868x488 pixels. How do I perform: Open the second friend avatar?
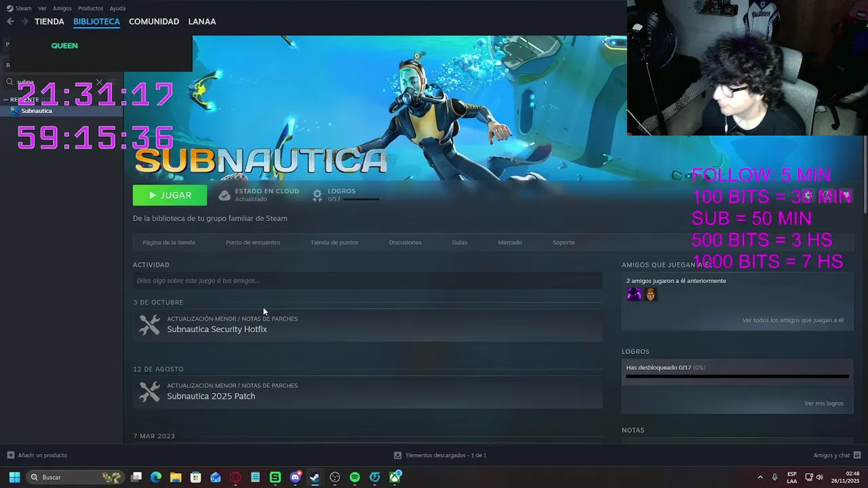[651, 294]
